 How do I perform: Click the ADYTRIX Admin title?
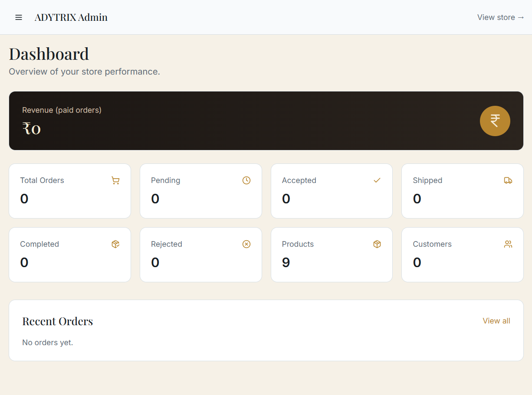click(x=71, y=17)
